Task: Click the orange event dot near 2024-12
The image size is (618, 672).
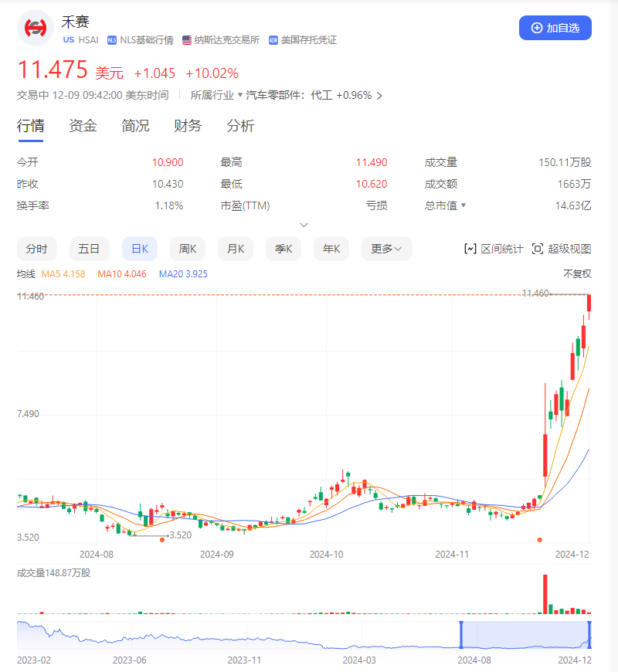Action: coord(539,540)
